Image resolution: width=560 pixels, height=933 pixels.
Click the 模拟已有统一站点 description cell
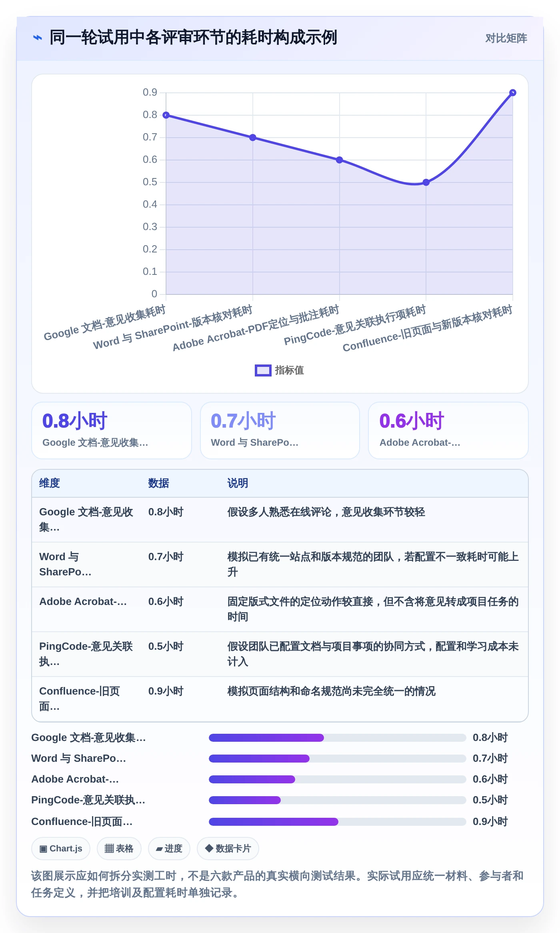[373, 565]
